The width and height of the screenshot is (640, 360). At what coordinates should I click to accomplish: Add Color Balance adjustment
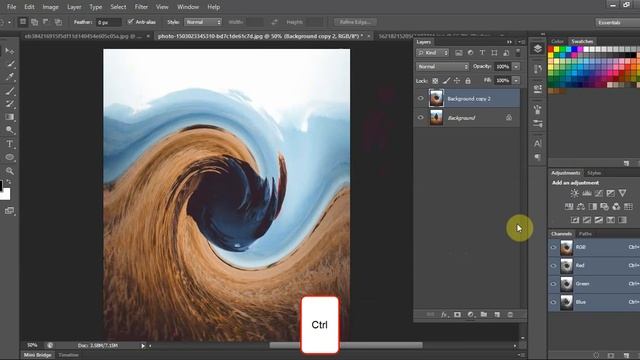(580, 207)
